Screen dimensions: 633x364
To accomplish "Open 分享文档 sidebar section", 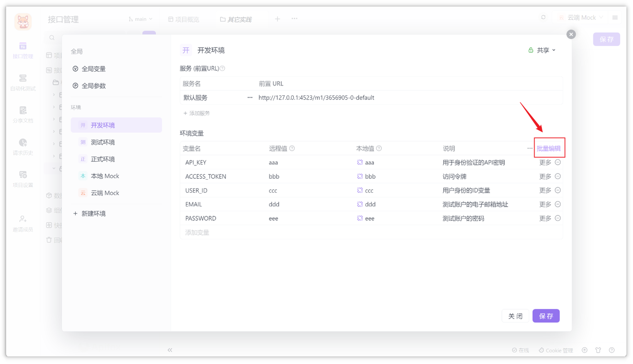I will (x=23, y=115).
